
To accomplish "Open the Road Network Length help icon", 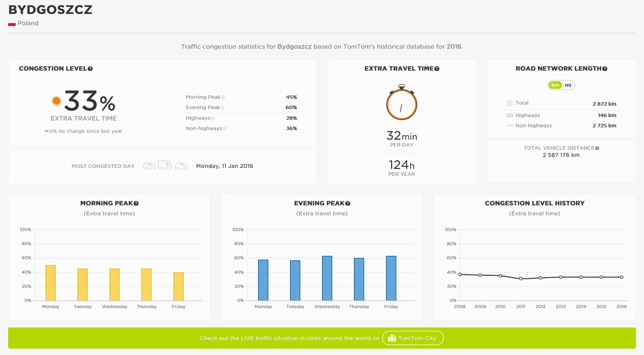I will tap(605, 69).
